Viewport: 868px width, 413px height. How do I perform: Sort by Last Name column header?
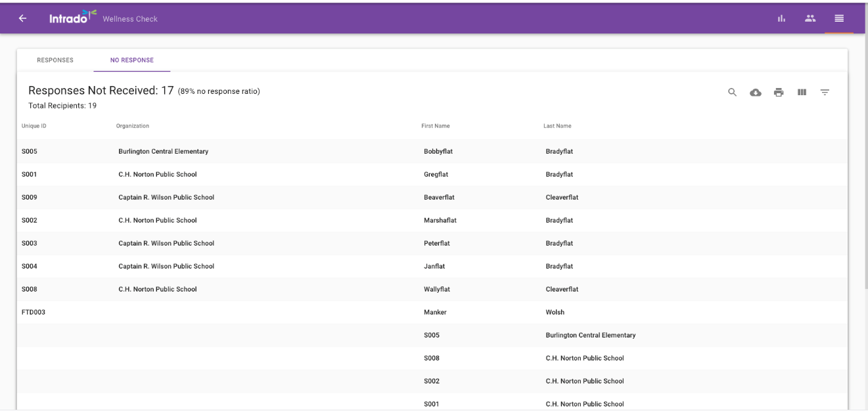point(557,126)
